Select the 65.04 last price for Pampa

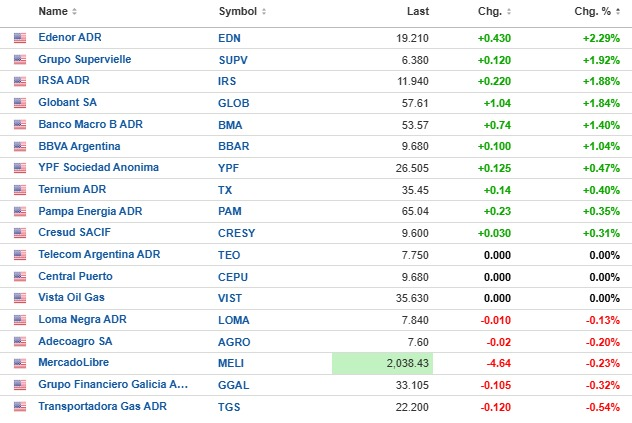(415, 211)
